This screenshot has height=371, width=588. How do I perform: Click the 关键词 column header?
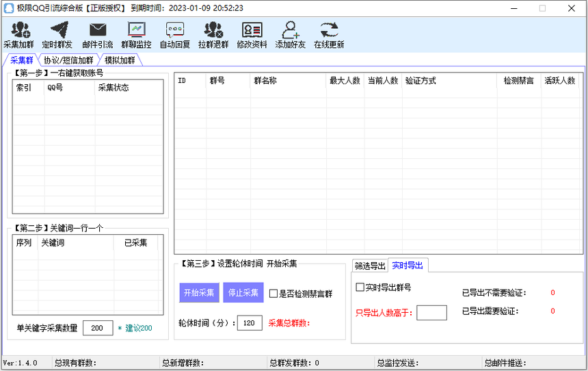pyautogui.click(x=76, y=243)
